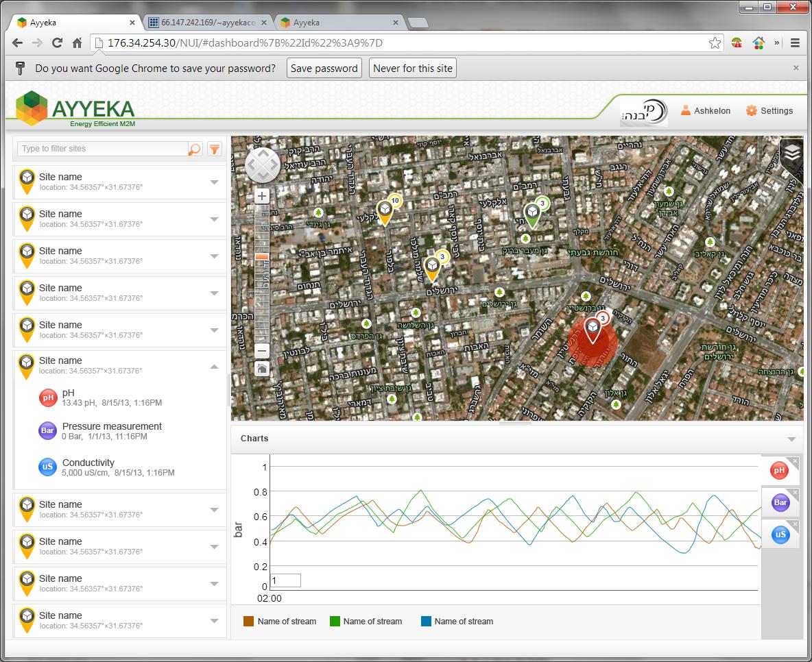Image resolution: width=812 pixels, height=662 pixels.
Task: Zoom in the map with plus button
Action: click(262, 196)
